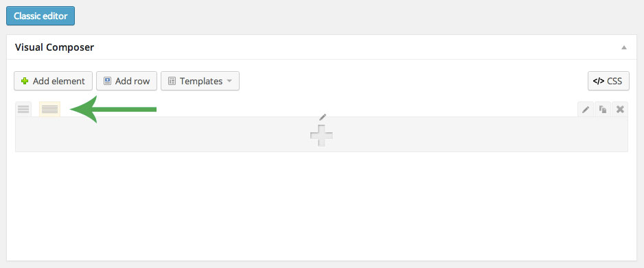Click the Add element button
The image size is (644, 268).
click(53, 81)
